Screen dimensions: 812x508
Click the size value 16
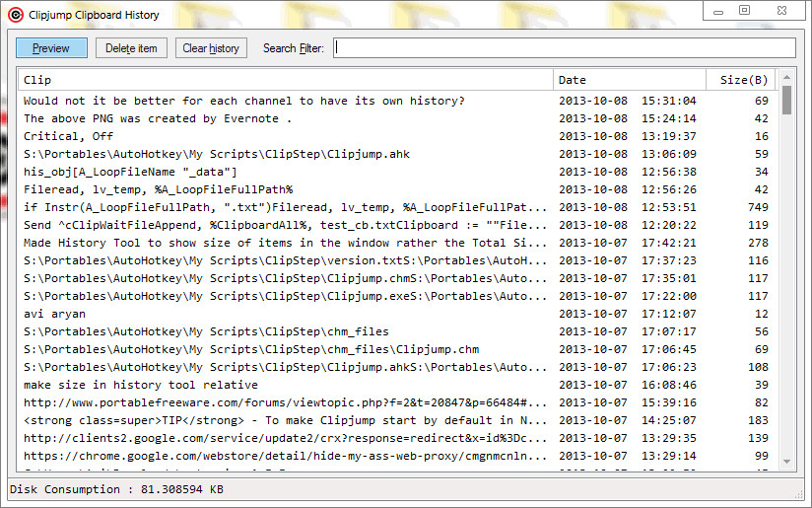click(761, 136)
